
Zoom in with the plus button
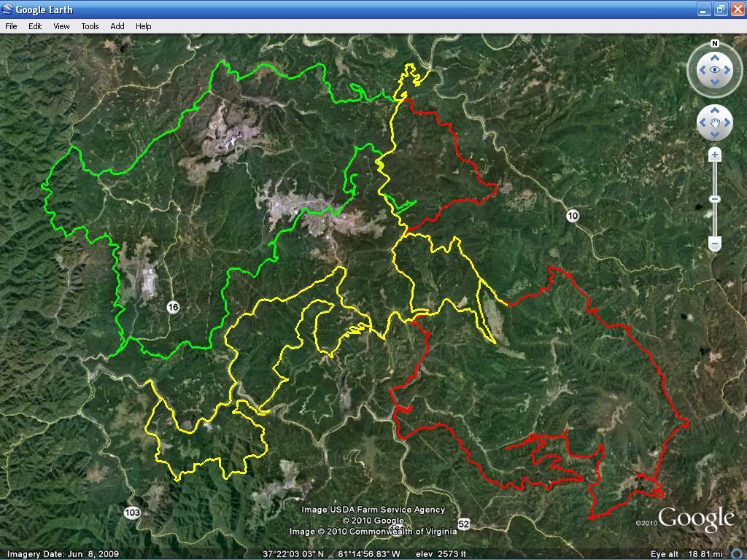[x=715, y=155]
